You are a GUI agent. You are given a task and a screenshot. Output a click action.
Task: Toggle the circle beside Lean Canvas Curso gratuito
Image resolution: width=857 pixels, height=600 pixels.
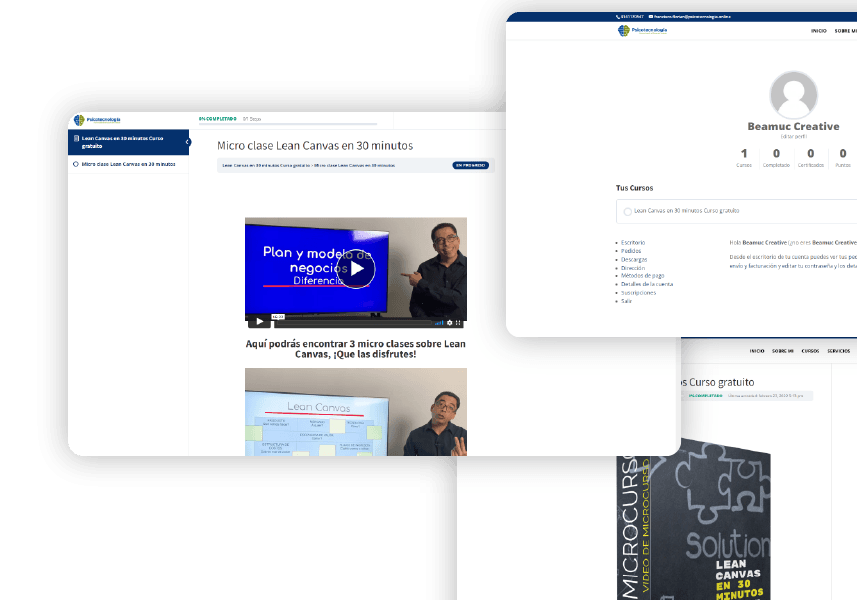627,212
